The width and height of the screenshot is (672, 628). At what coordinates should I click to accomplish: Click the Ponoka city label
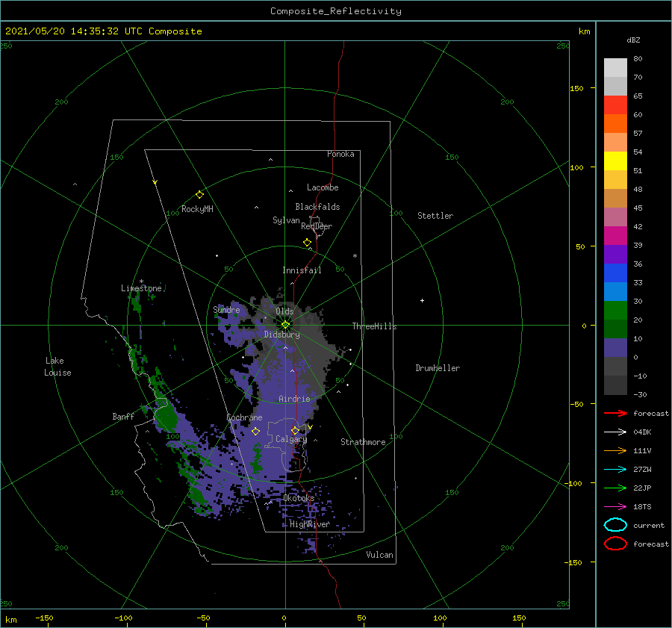[340, 154]
